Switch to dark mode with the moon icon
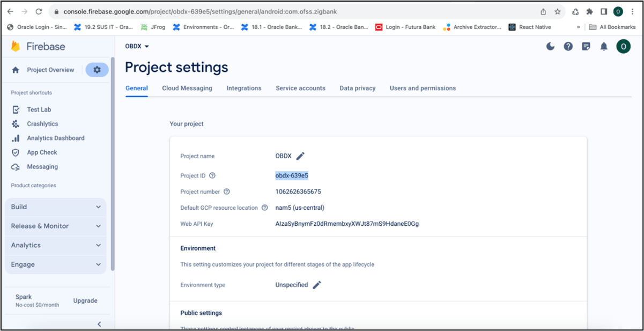Screen dimensions: 644x331 pos(550,47)
